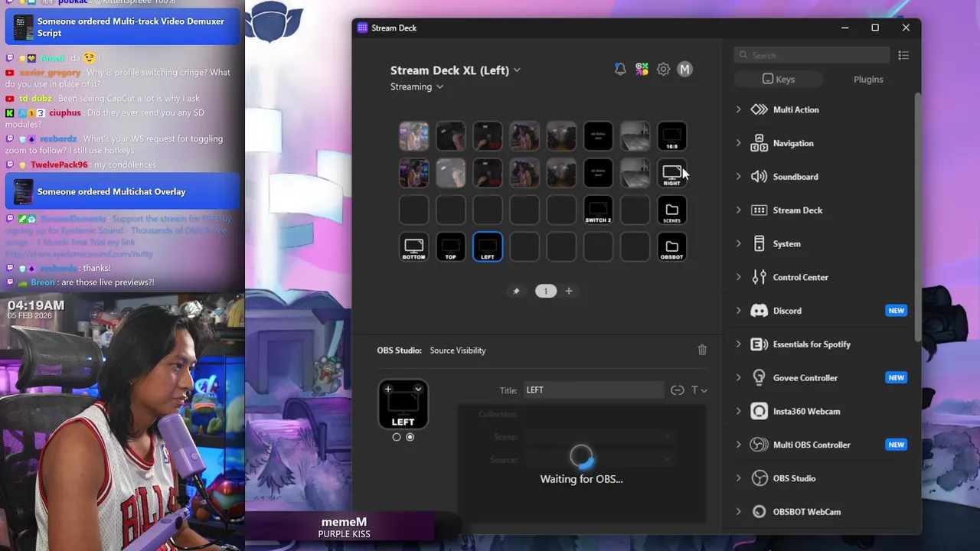Select empty key left of SCENES key
980x551 pixels.
[x=635, y=210]
